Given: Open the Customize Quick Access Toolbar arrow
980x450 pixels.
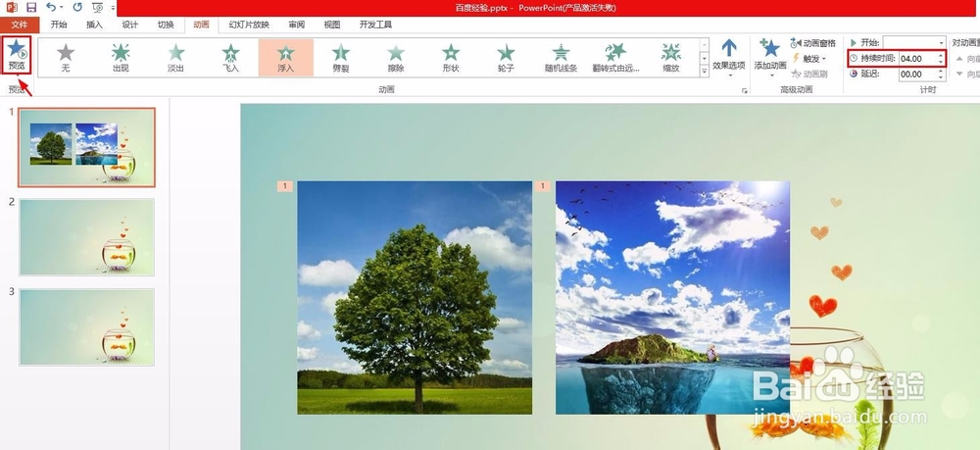Looking at the screenshot, I should click(x=113, y=8).
